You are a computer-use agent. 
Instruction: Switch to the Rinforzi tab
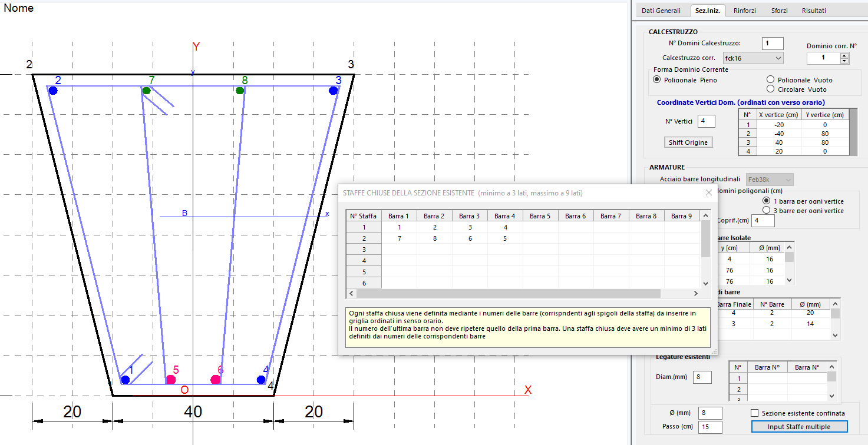point(745,11)
